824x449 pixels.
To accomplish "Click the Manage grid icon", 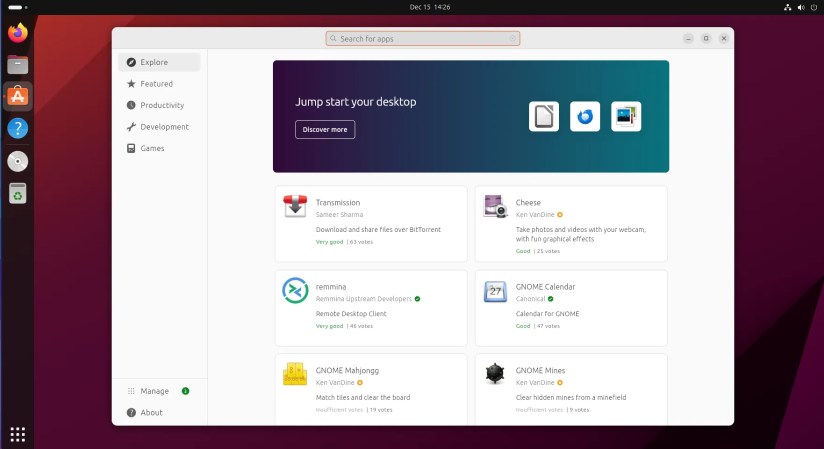I will point(131,391).
